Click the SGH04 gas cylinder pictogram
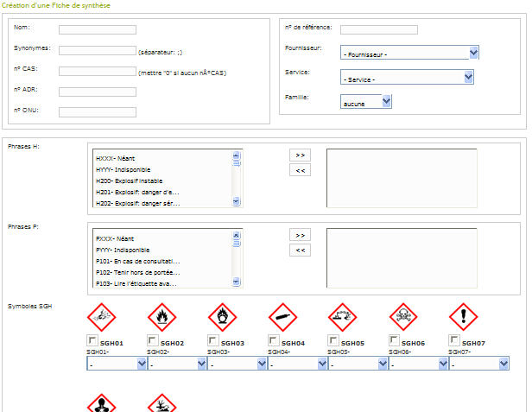This screenshot has width=532, height=412. [x=282, y=317]
